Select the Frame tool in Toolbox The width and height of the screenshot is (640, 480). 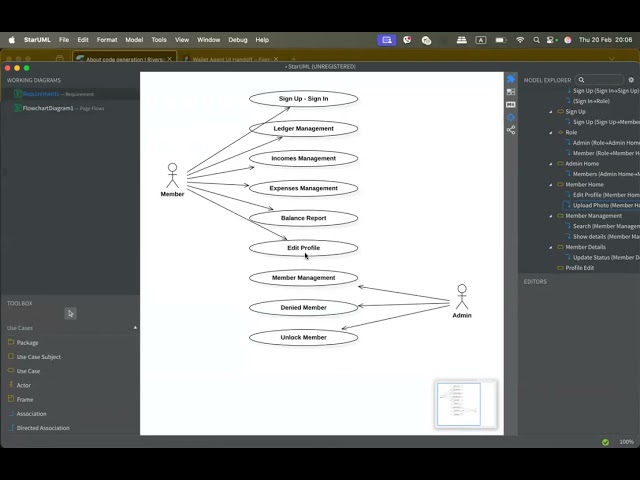coord(25,400)
